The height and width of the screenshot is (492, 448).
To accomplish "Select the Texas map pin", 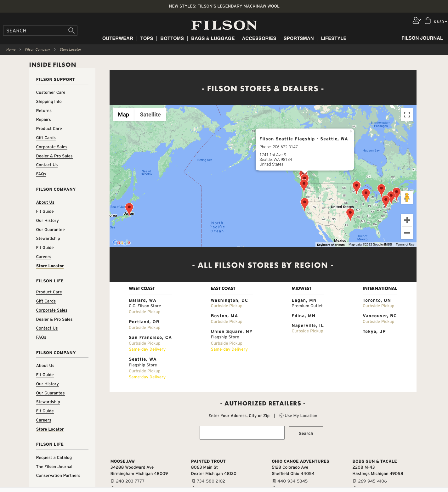I will [x=350, y=214].
